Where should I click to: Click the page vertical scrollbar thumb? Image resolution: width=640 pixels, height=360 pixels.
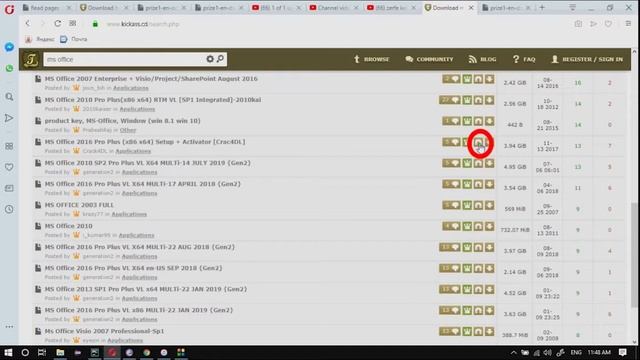634,255
